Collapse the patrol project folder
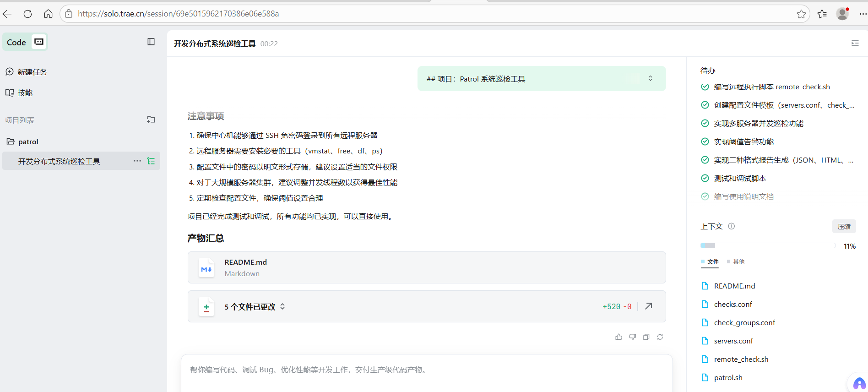This screenshot has height=392, width=868. 11,142
